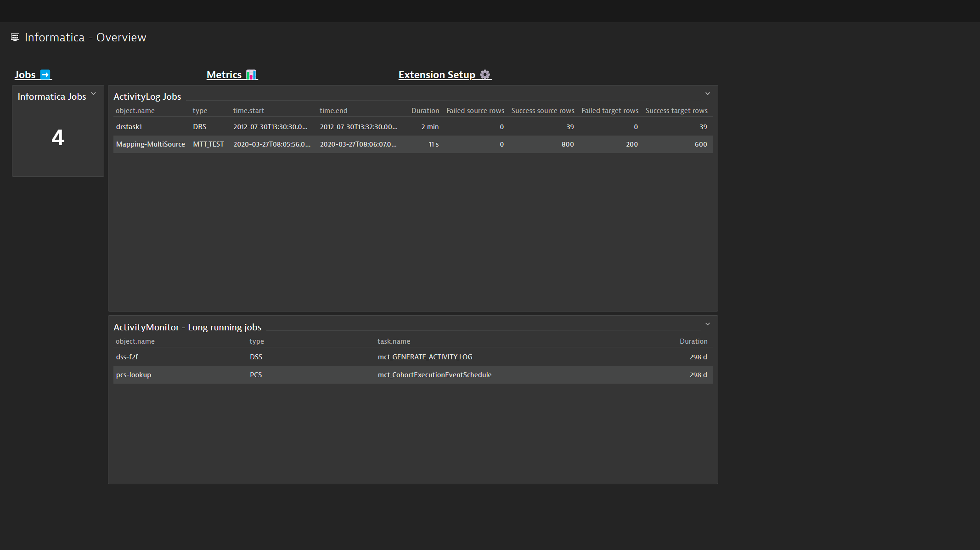Click the gear icon for Extension Setup
The width and height of the screenshot is (980, 550).
(484, 74)
